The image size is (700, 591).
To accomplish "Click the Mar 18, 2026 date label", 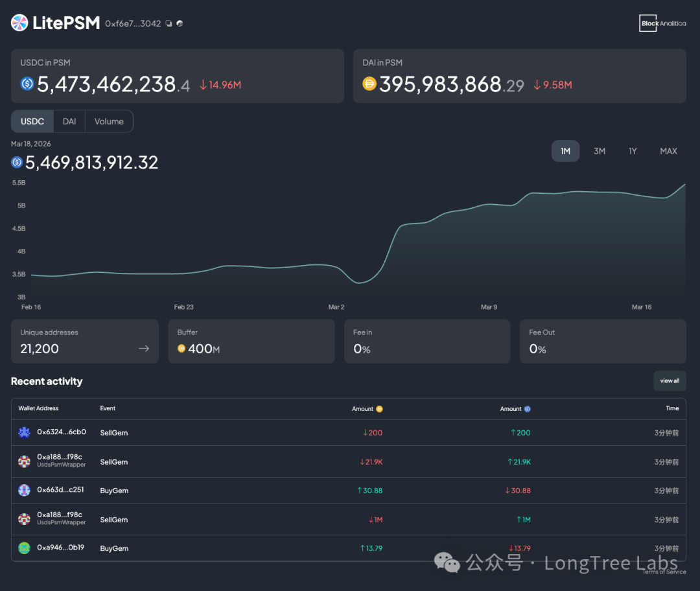I will tap(31, 144).
